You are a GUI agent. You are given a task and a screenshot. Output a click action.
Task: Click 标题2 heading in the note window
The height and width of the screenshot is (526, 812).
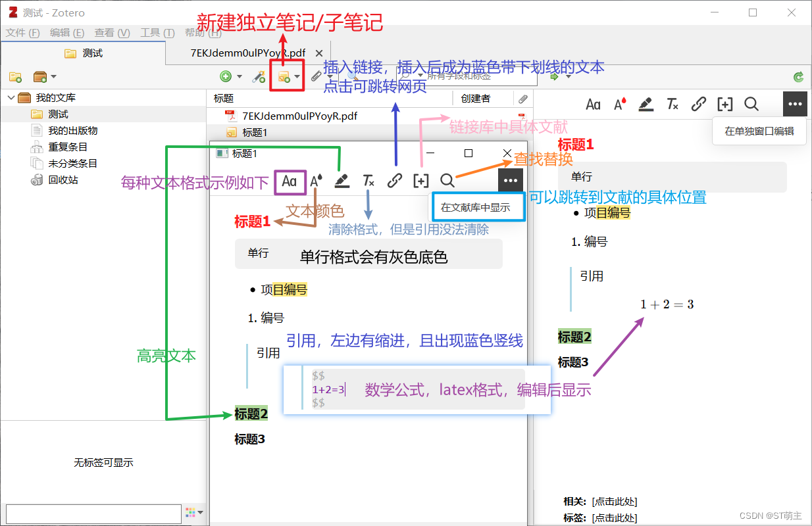(x=251, y=414)
